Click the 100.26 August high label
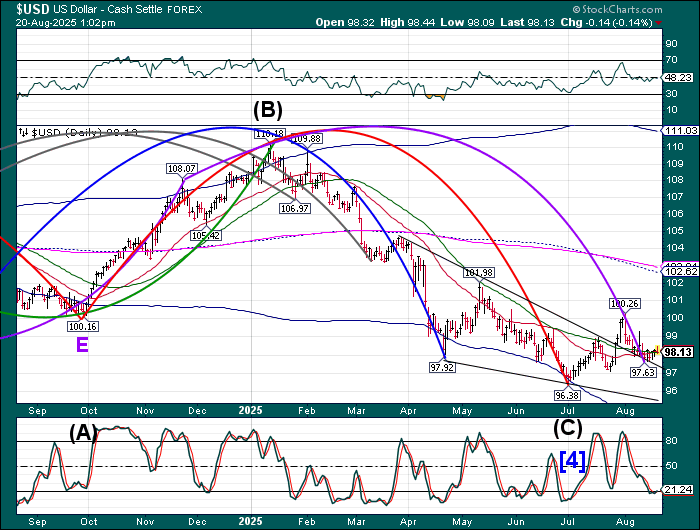The height and width of the screenshot is (530, 700). tap(625, 302)
